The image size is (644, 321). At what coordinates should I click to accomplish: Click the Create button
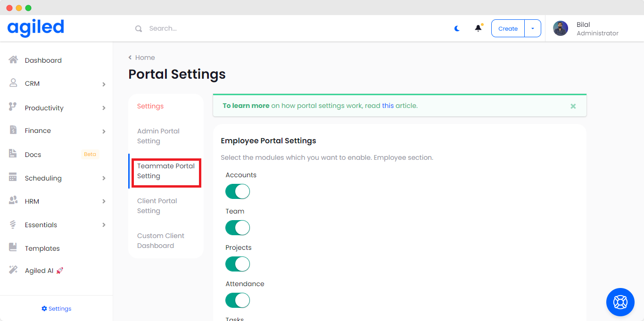pyautogui.click(x=508, y=28)
